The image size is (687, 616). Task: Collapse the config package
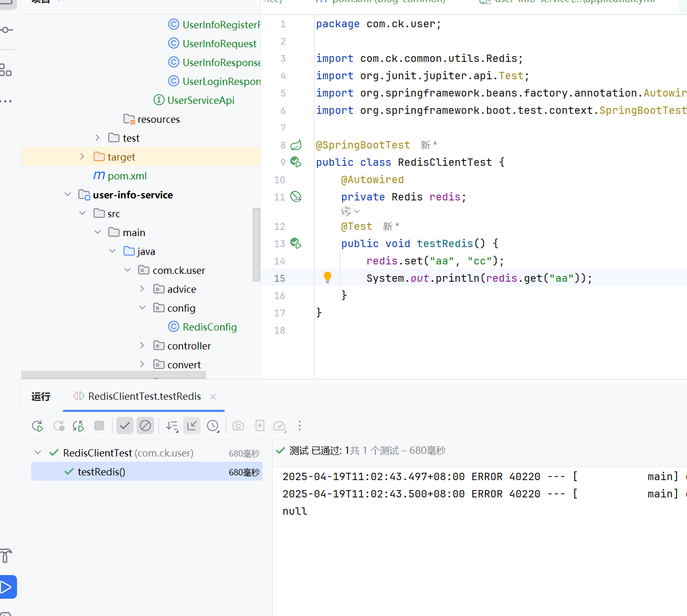(142, 307)
